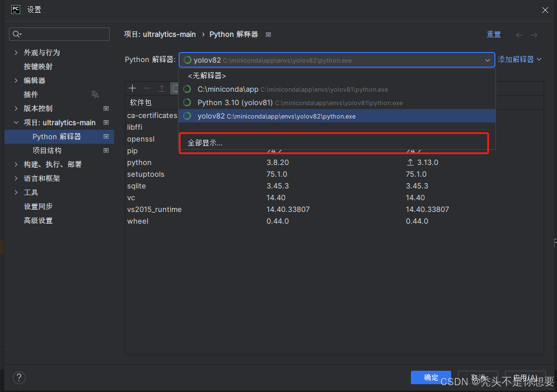Click the PyCharm logo icon in title bar
Screen dimensions: 557x392
tap(16, 10)
